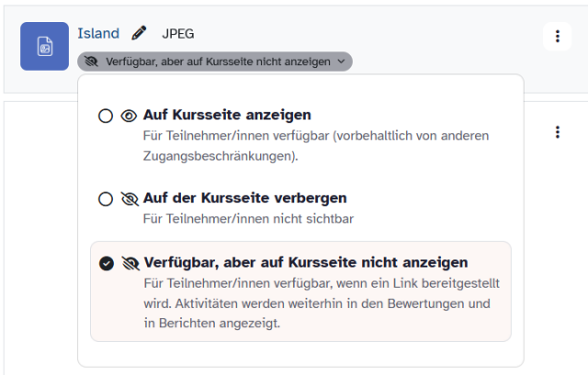Click the blue image file activity icon
Screen dimensions: 588x375
pyautogui.click(x=44, y=47)
